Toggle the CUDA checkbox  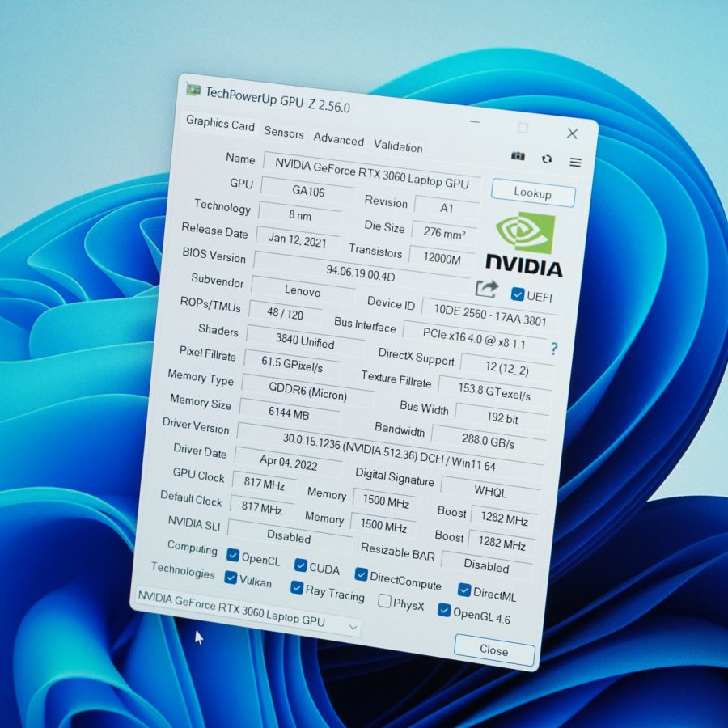coord(300,565)
